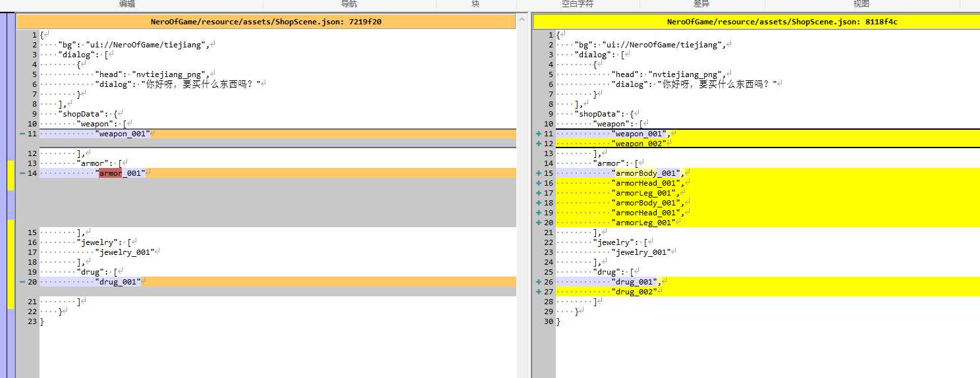
Task: Click the plus marker at right line 17
Action: click(539, 193)
